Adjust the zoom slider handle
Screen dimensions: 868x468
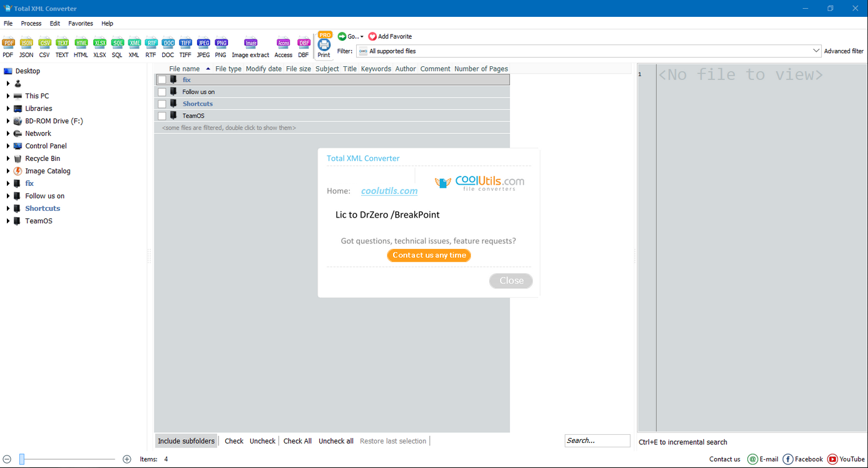pos(22,459)
